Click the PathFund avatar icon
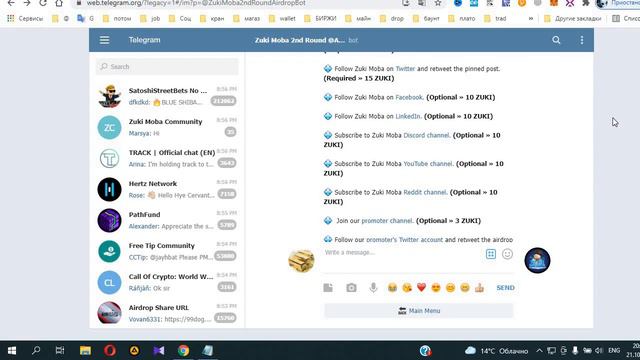This screenshot has height=360, width=640. (x=109, y=220)
